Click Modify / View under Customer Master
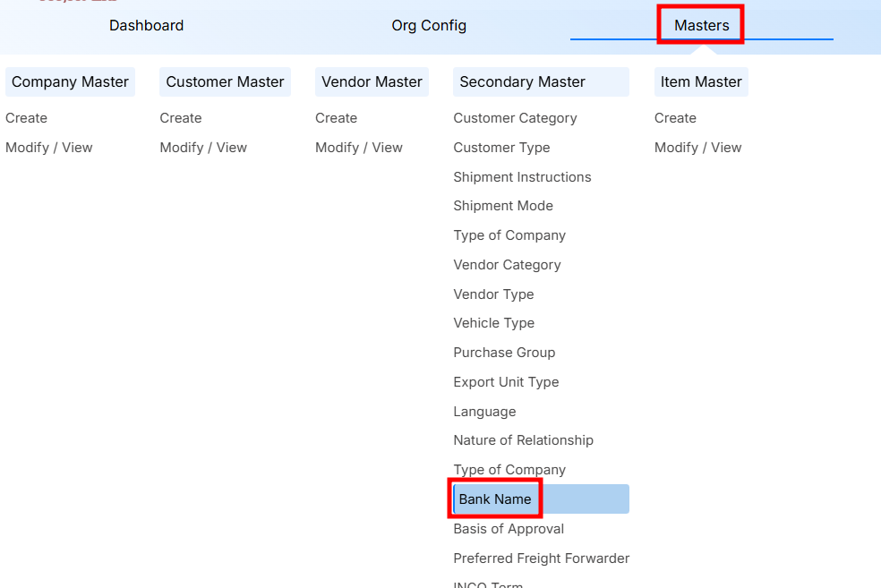This screenshot has width=881, height=588. tap(203, 147)
